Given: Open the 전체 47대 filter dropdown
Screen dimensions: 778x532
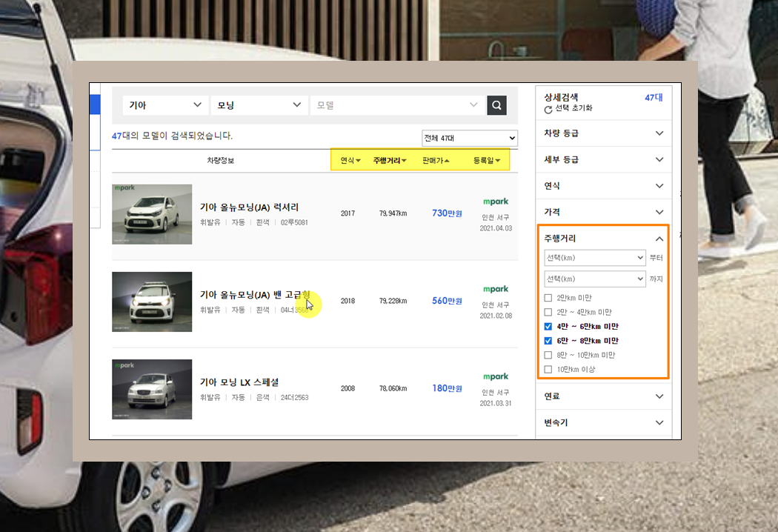Looking at the screenshot, I should (x=469, y=138).
